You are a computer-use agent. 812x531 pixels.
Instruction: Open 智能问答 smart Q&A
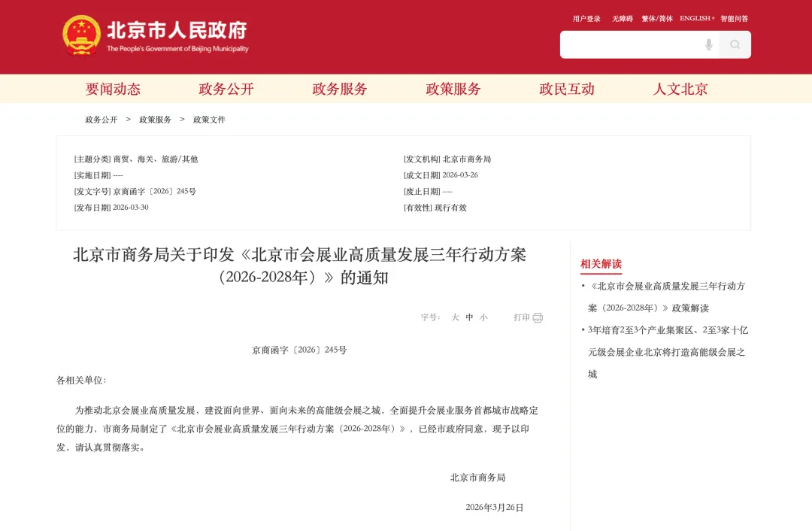tap(735, 19)
